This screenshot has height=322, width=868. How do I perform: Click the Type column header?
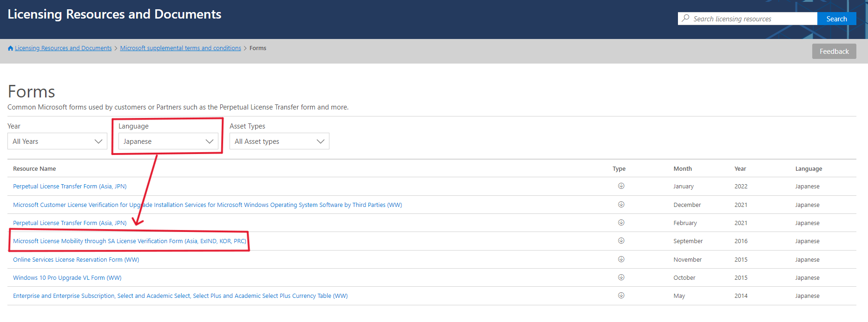point(619,169)
